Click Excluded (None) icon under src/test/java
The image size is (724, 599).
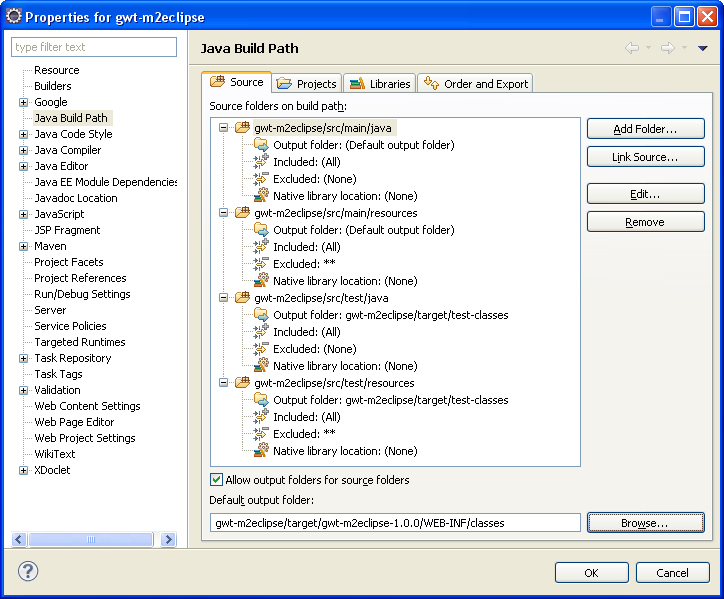pyautogui.click(x=261, y=348)
